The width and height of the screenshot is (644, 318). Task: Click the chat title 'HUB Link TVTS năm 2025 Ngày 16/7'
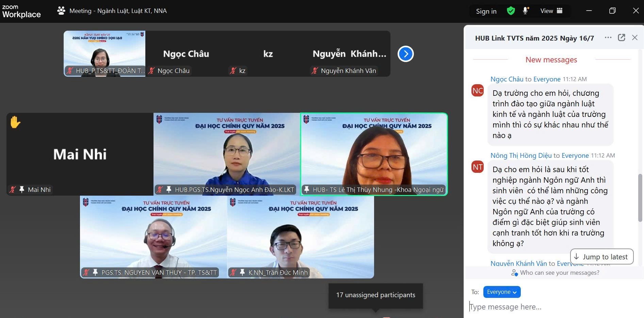[534, 38]
